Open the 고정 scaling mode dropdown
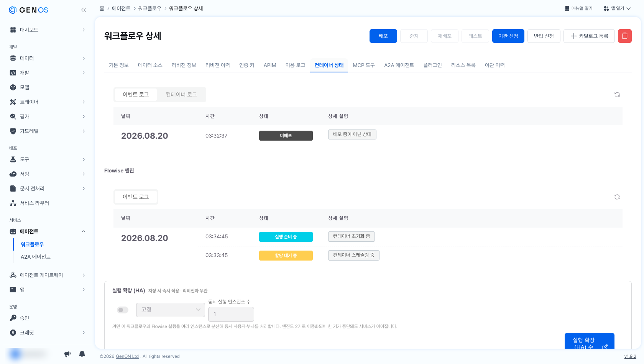The height and width of the screenshot is (364, 644). tap(171, 310)
